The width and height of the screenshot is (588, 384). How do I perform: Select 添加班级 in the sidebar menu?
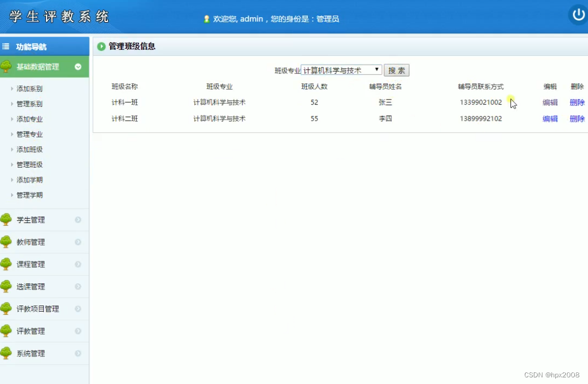(29, 149)
